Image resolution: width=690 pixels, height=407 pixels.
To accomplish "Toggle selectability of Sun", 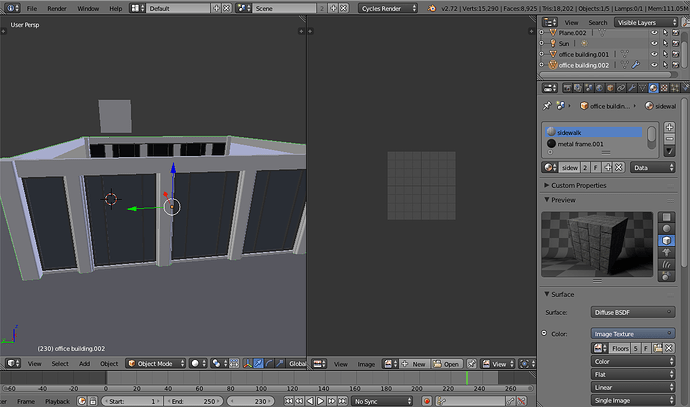I will point(665,43).
